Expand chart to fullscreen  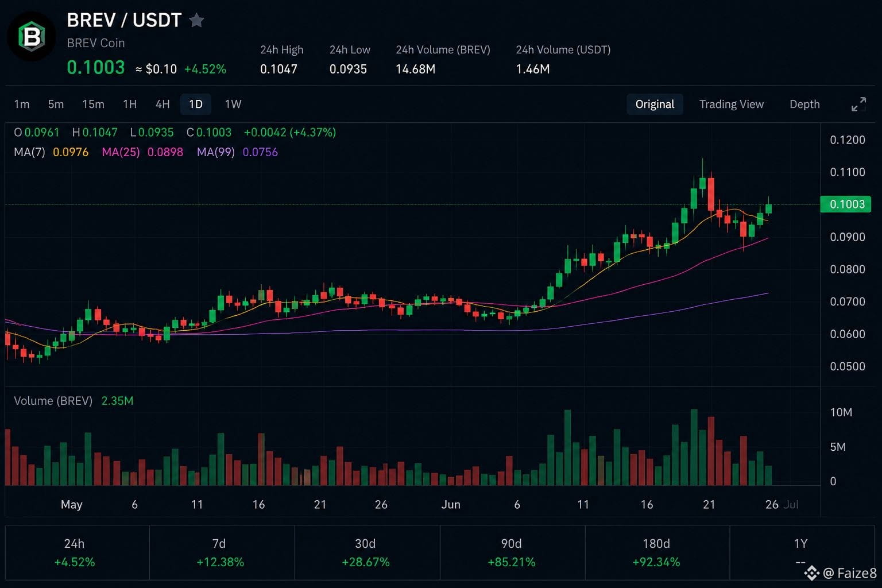click(858, 105)
